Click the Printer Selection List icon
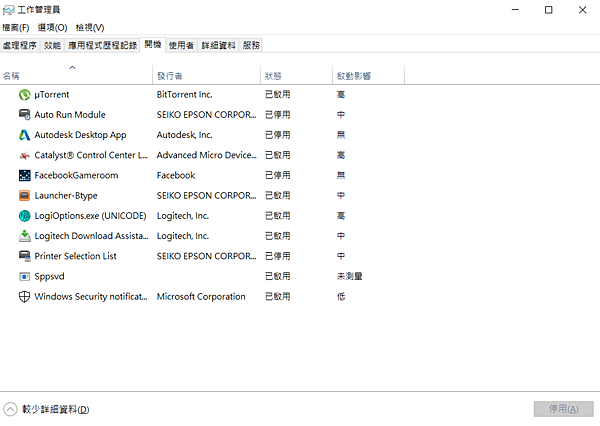The width and height of the screenshot is (600, 426). pos(24,256)
